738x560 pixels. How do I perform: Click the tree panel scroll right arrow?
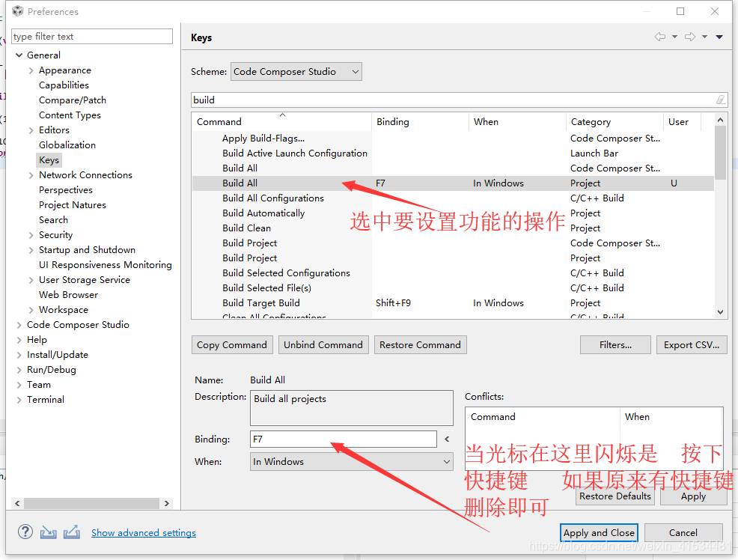[x=167, y=503]
